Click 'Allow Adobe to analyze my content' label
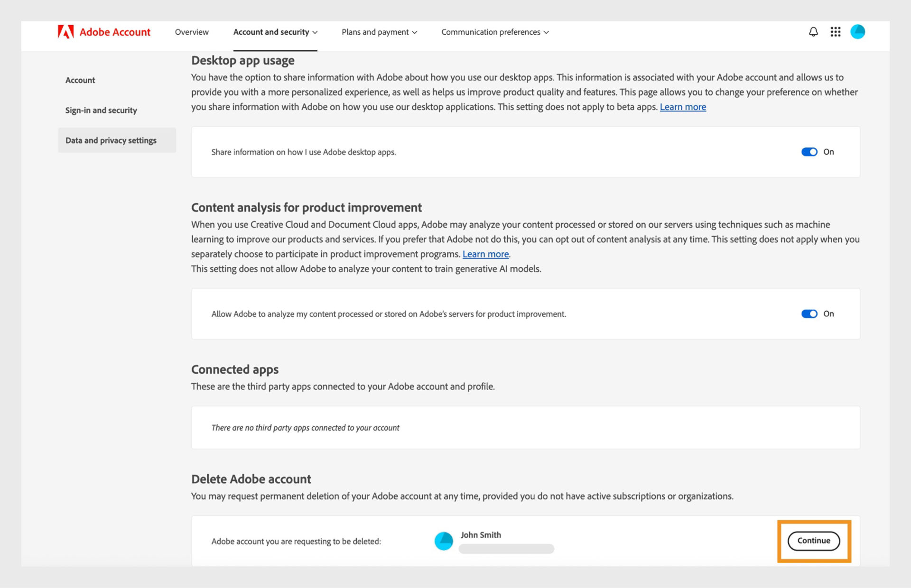The width and height of the screenshot is (911, 588). tap(389, 314)
